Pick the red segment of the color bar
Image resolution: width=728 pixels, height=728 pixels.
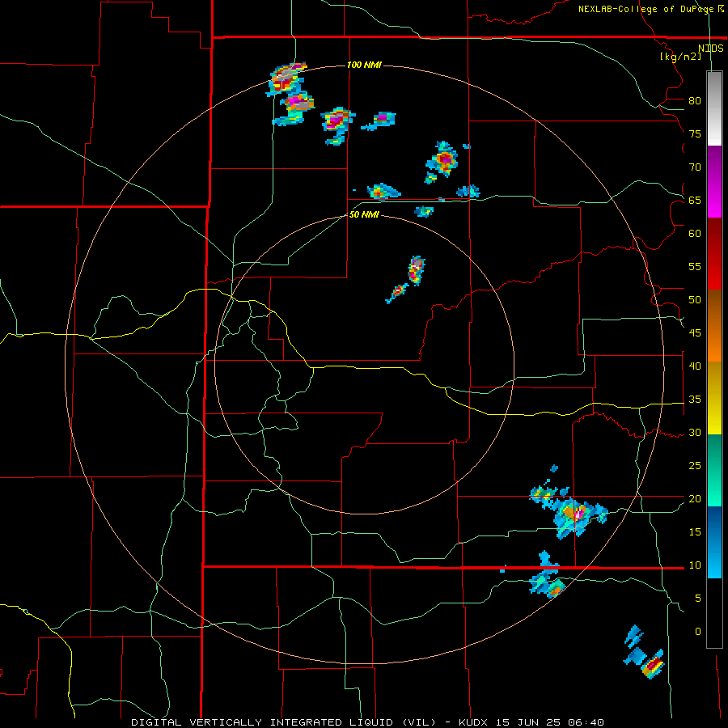714,253
